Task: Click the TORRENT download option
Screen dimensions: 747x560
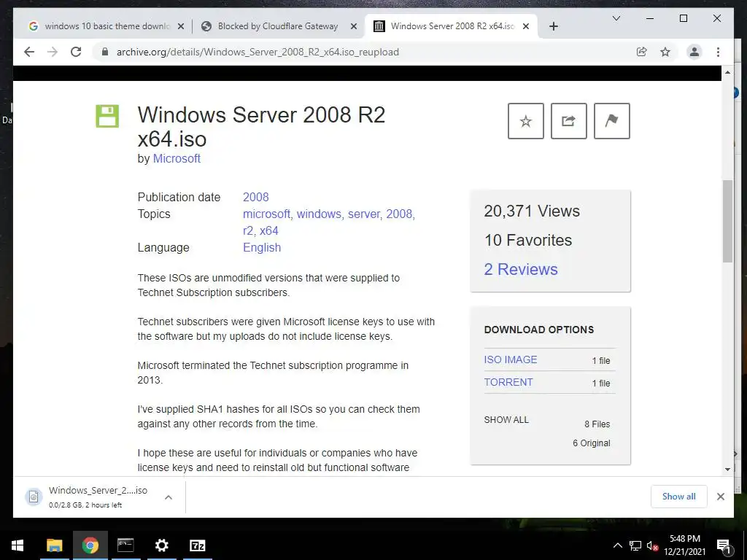Action: point(508,382)
